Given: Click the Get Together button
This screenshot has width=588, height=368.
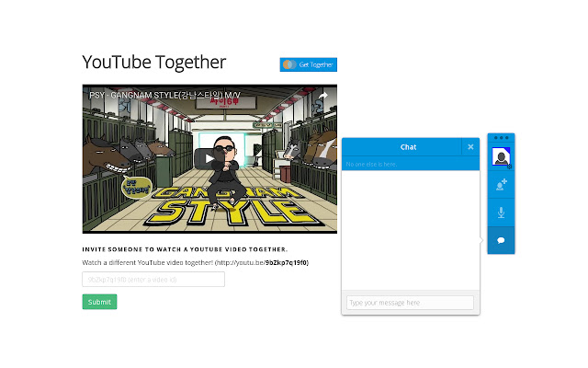Looking at the screenshot, I should (x=309, y=64).
